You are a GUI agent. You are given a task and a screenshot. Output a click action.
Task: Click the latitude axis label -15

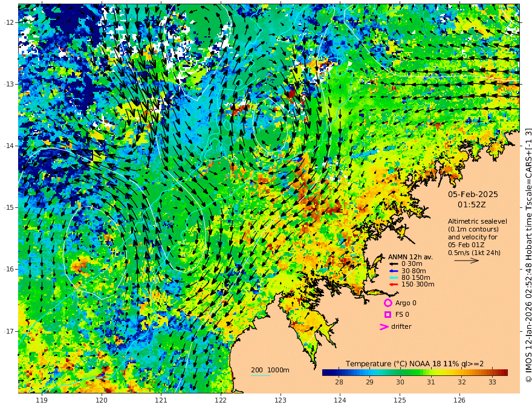[x=9, y=207]
